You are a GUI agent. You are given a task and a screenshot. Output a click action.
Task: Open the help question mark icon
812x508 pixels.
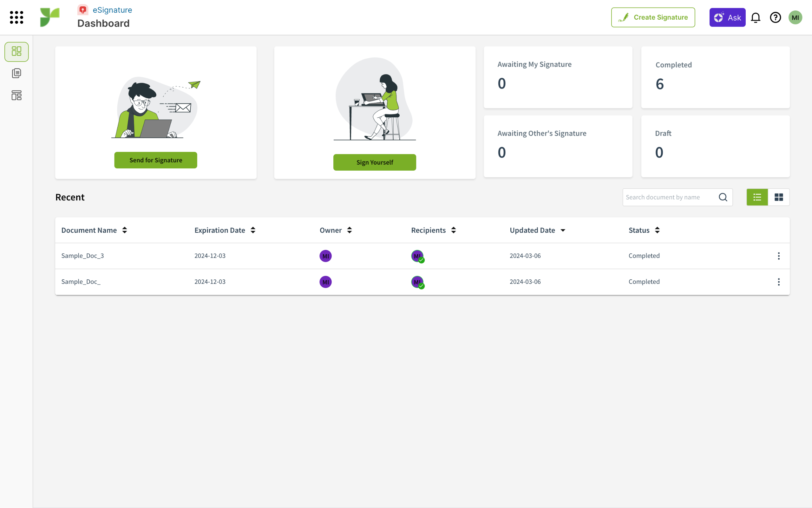[776, 17]
